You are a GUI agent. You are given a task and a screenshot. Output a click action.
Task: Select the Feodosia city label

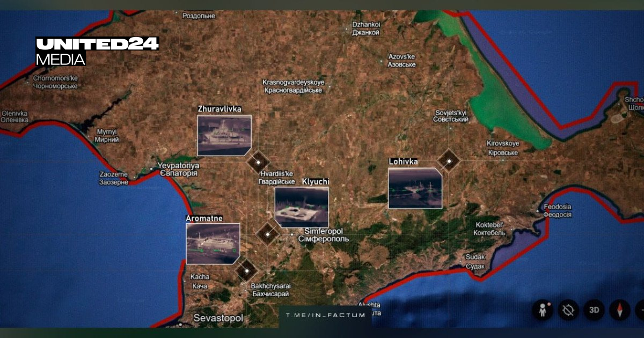click(x=557, y=210)
